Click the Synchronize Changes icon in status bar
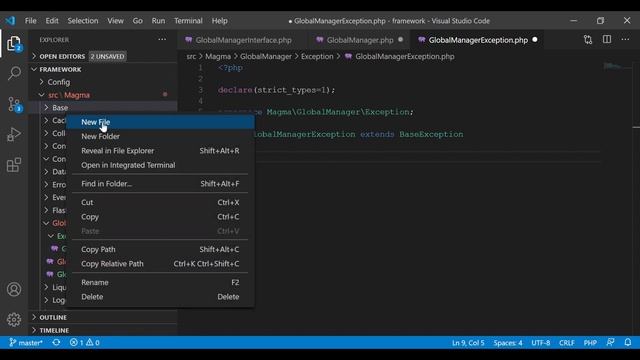Image resolution: width=640 pixels, height=360 pixels. click(56, 342)
